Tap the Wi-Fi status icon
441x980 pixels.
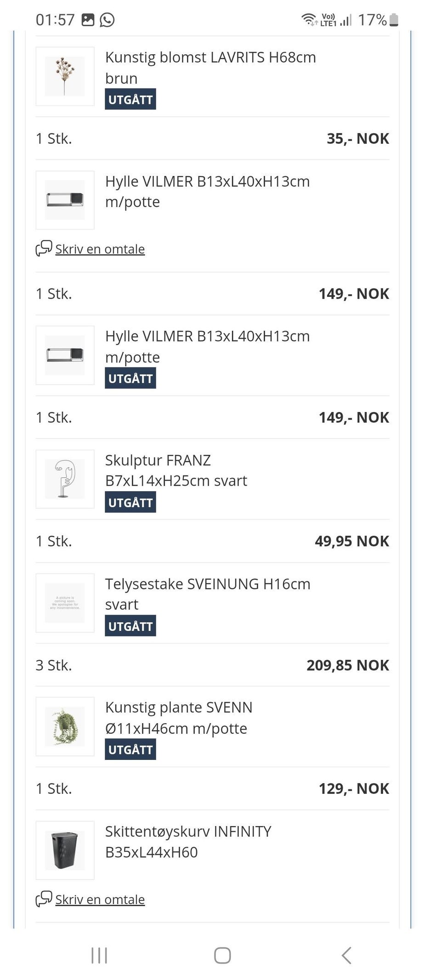[x=309, y=20]
